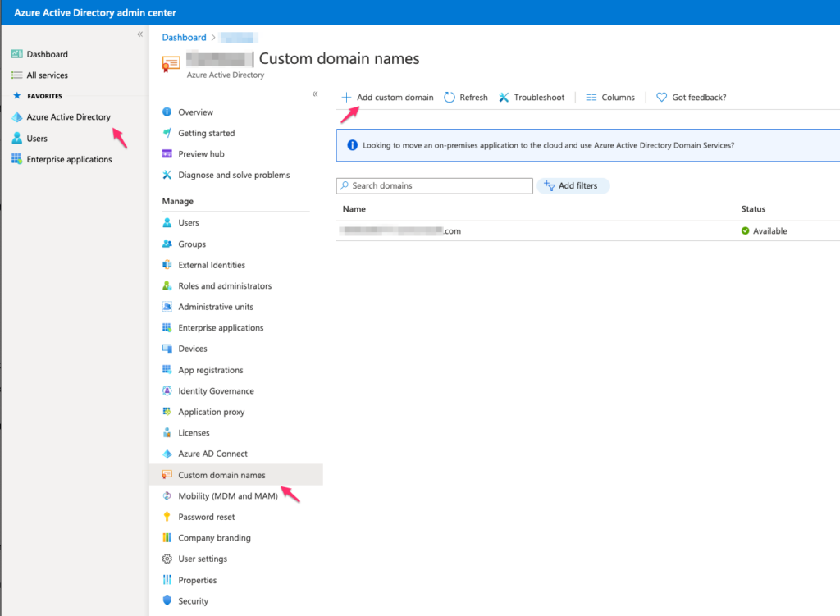Viewport: 840px width, 616px height.
Task: Click the Available status cell
Action: tap(764, 230)
